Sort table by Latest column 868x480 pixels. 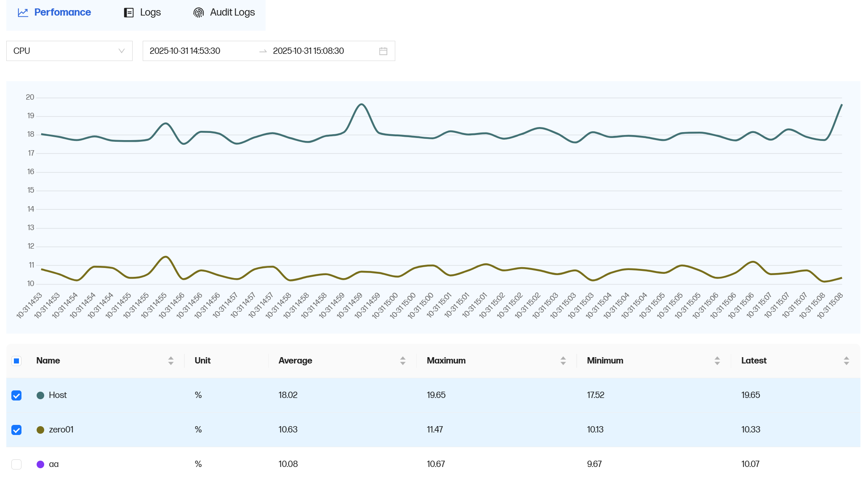click(x=846, y=361)
